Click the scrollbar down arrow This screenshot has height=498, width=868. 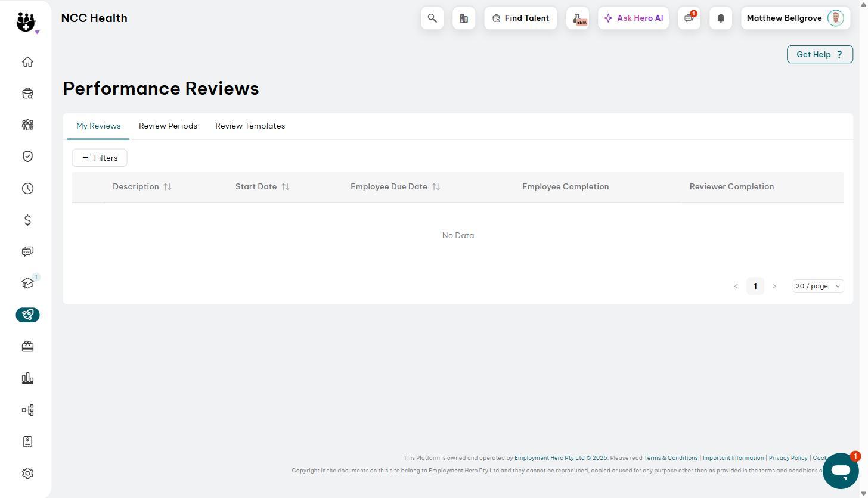863,493
